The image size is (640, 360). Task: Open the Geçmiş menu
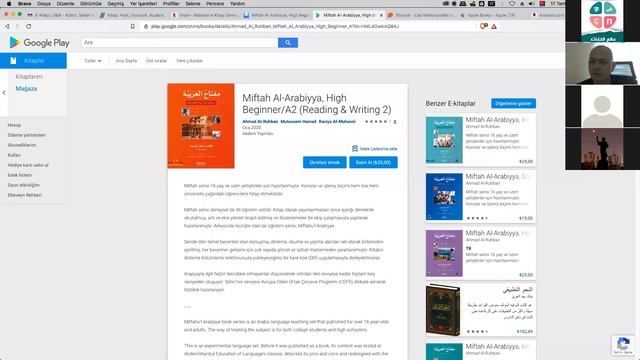(x=116, y=4)
